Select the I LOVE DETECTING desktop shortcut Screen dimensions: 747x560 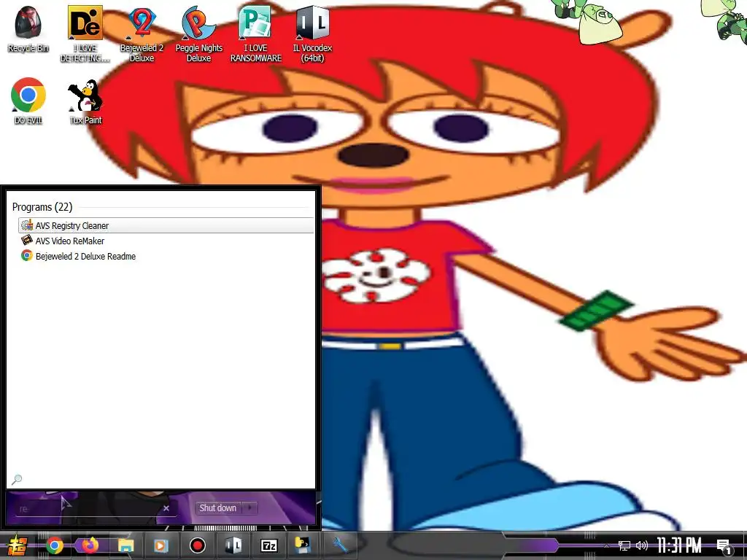85,34
